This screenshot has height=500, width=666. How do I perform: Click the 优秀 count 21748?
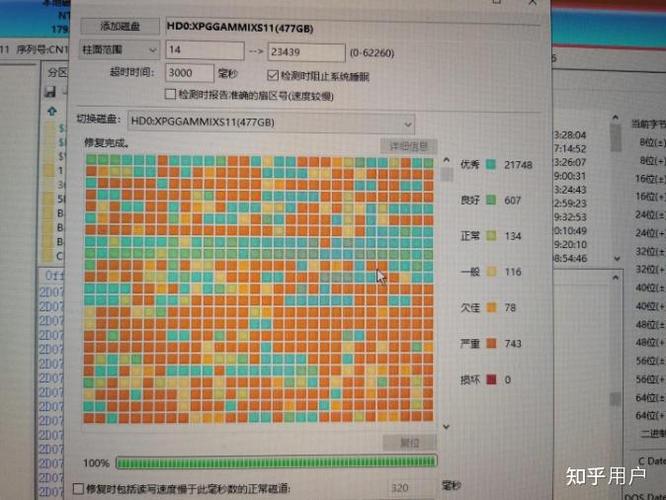518,165
